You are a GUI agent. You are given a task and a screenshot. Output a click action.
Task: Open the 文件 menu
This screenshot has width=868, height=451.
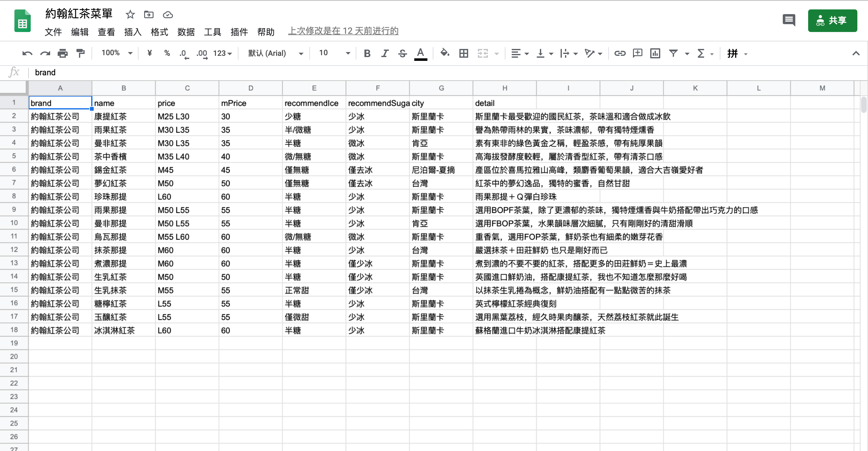53,32
